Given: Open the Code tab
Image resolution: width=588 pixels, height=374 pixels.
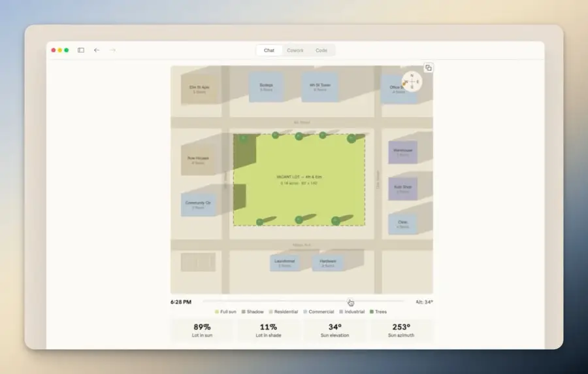Looking at the screenshot, I should click(x=321, y=50).
